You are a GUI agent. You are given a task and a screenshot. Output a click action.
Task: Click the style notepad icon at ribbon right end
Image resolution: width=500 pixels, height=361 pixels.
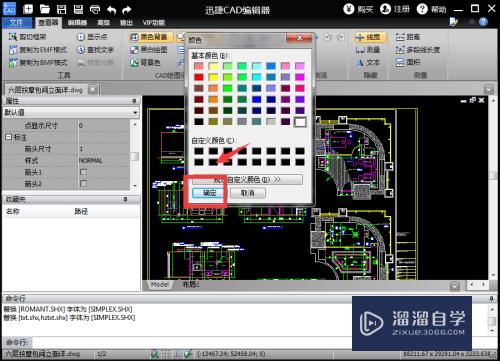tap(454, 22)
